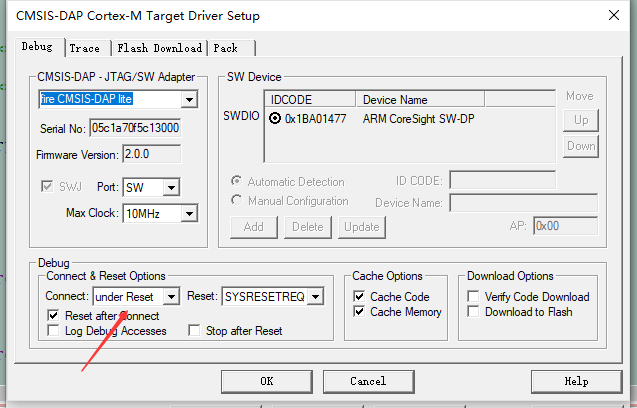Enable Verify Code Download checkbox
Screen dimensions: 637x408
tap(473, 296)
